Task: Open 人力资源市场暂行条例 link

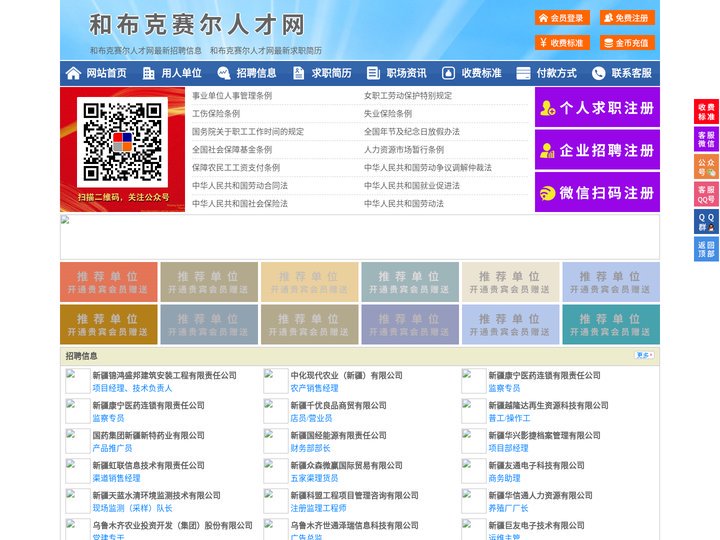Action: point(404,149)
